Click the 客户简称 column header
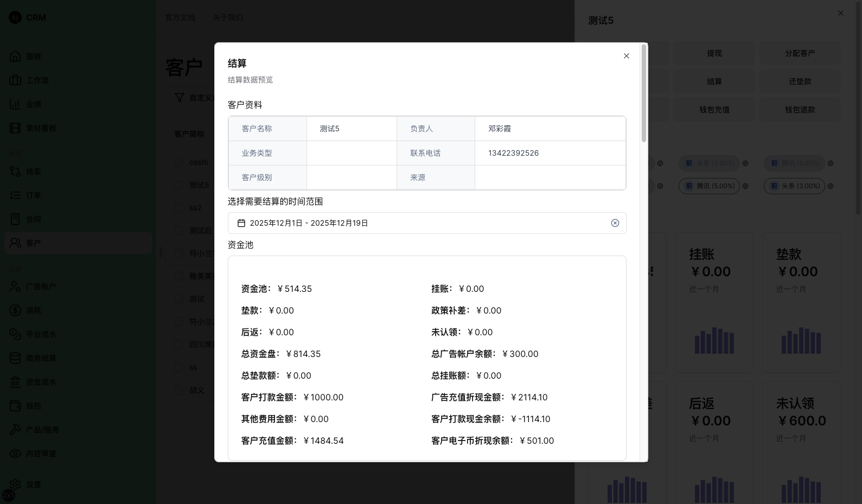The image size is (862, 504). (189, 134)
